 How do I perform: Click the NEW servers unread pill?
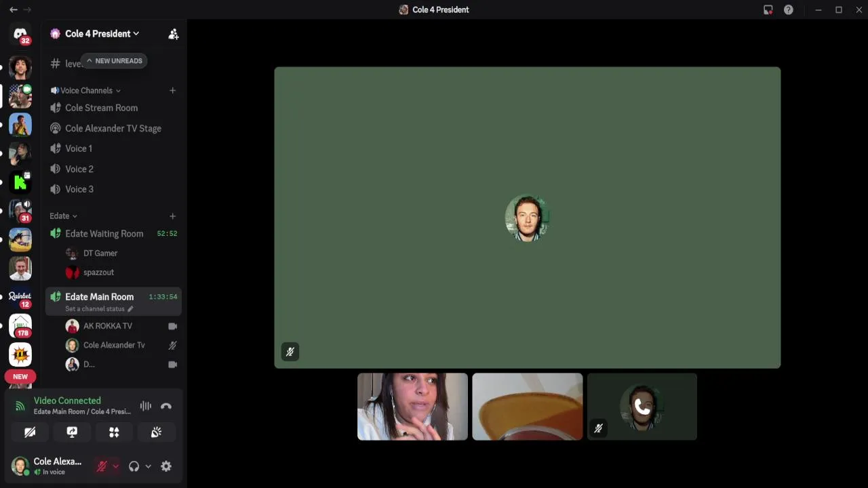(20, 377)
